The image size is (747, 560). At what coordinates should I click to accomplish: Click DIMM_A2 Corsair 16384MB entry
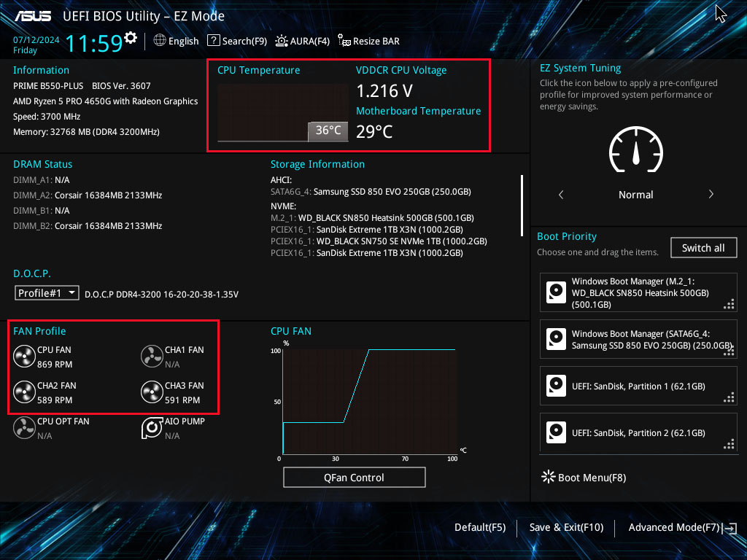(x=88, y=195)
